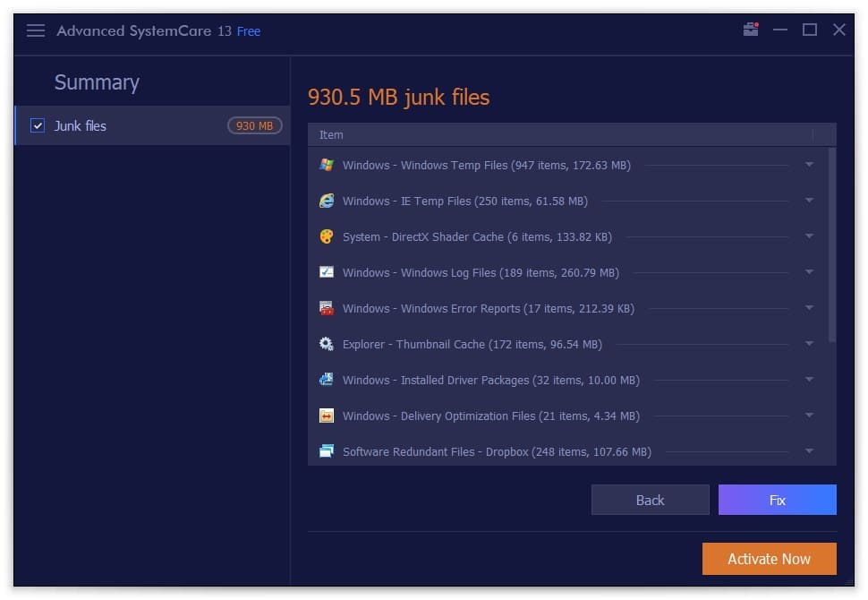Select 'Windows - Windows Log Files (189 items, 260.79 MB)'
This screenshot has width=868, height=600.
(x=481, y=272)
